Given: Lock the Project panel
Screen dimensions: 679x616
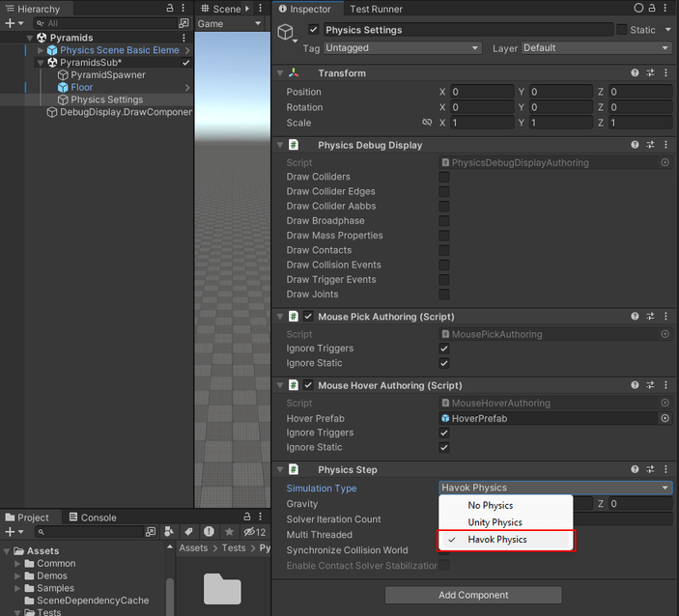Looking at the screenshot, I should (x=247, y=517).
